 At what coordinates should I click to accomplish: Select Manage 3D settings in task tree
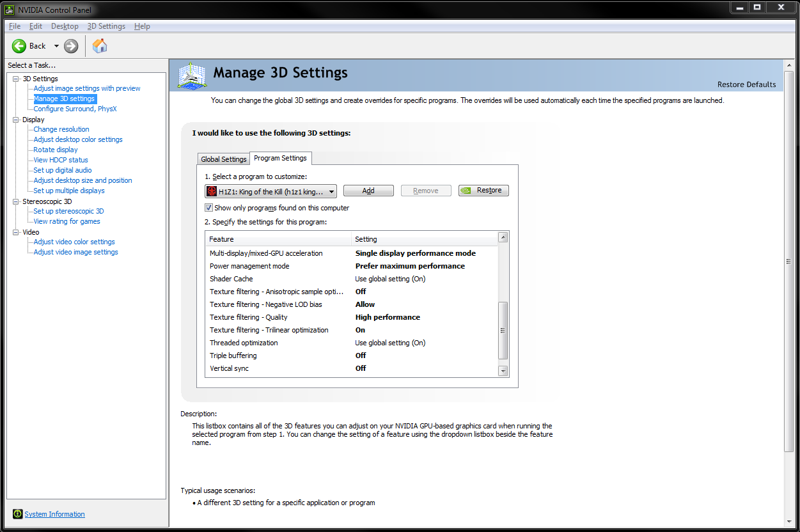[64, 98]
